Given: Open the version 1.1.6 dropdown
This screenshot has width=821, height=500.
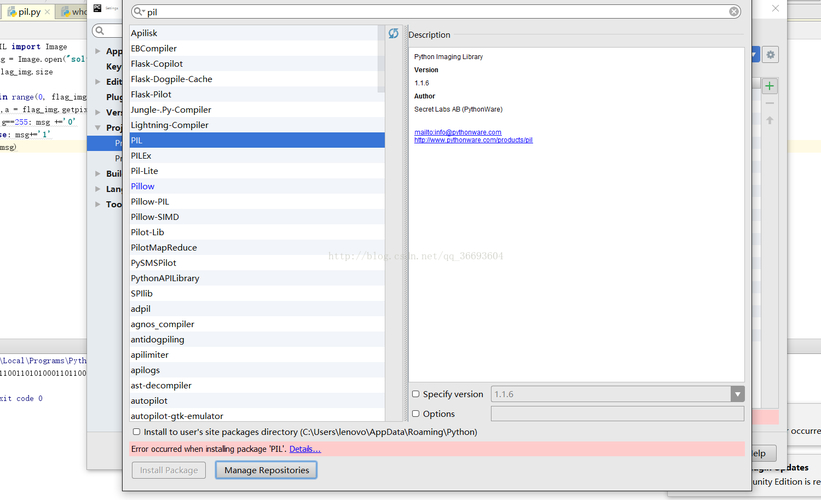Looking at the screenshot, I should [737, 394].
